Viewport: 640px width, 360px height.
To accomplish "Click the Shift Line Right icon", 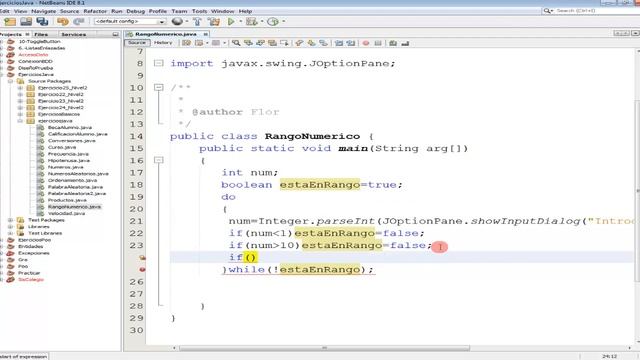I will pos(351,43).
